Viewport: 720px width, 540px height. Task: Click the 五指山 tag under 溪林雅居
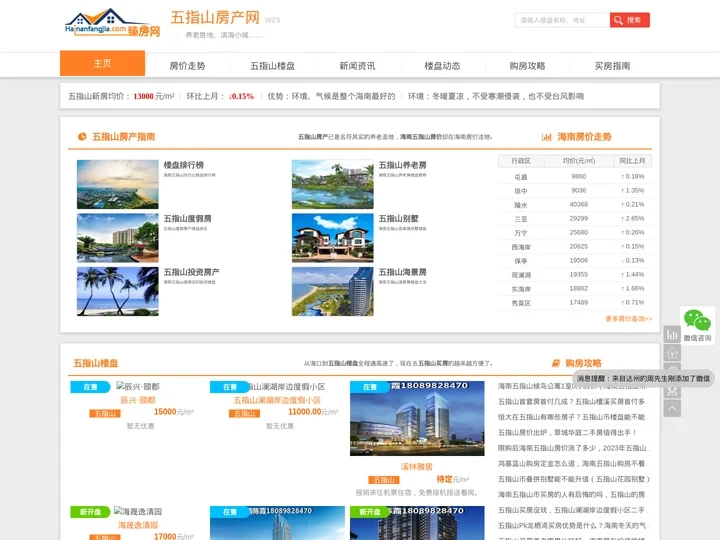pos(384,480)
